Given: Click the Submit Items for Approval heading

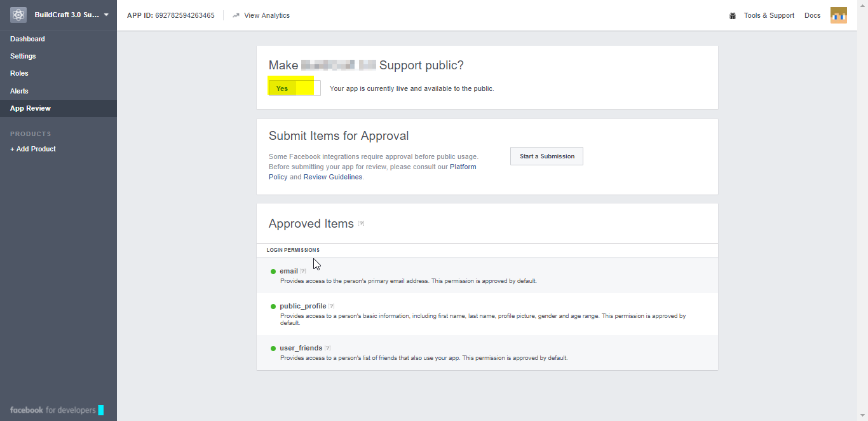Looking at the screenshot, I should (339, 135).
